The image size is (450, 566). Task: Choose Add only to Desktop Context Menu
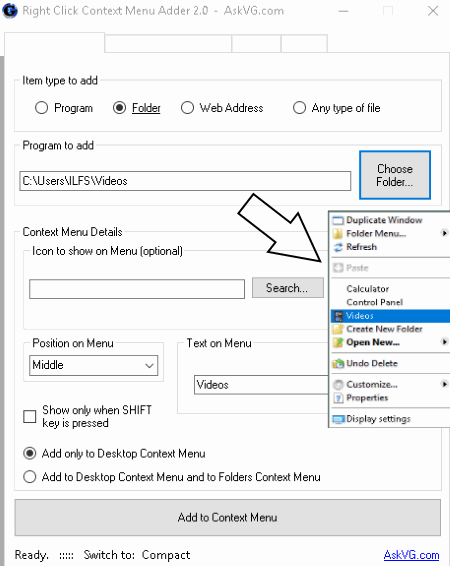click(30, 453)
